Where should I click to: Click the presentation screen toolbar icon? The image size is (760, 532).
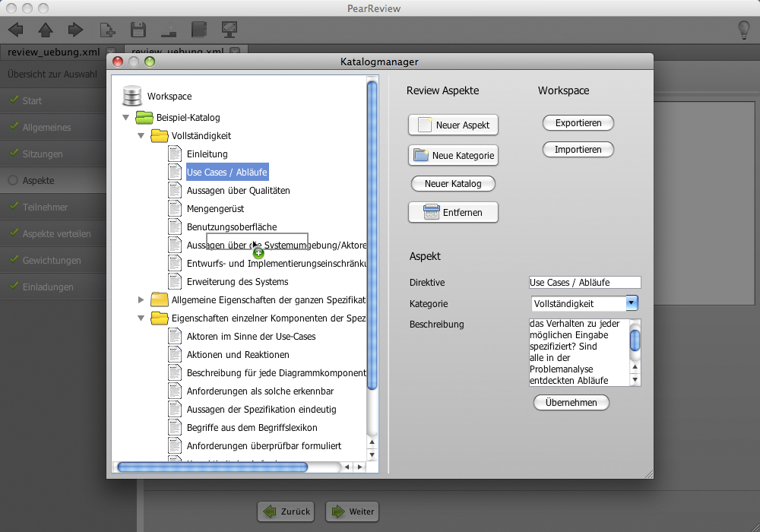click(230, 30)
